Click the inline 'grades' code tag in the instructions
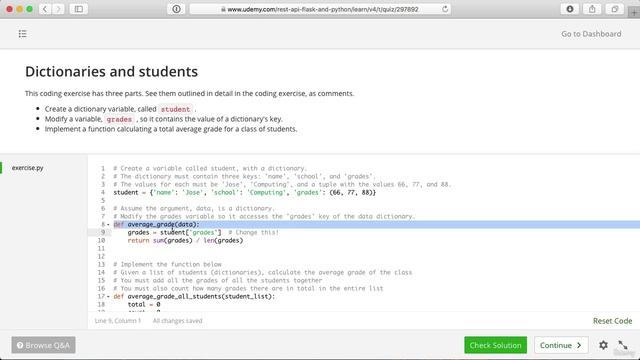 tap(119, 120)
